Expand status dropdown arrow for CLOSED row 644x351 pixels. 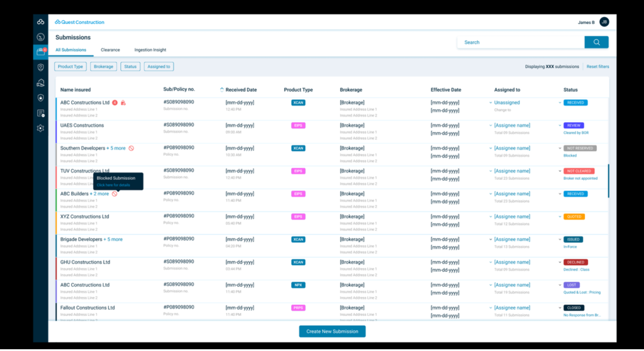(x=560, y=308)
